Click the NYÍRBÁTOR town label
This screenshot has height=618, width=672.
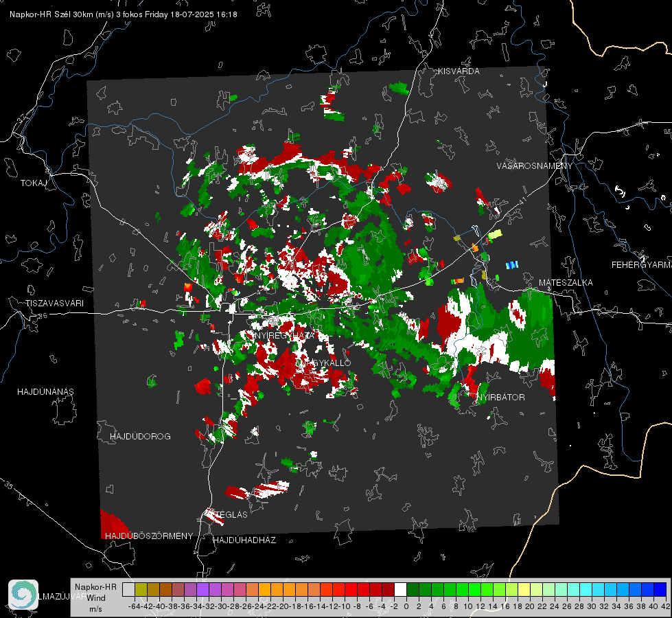[x=501, y=398]
